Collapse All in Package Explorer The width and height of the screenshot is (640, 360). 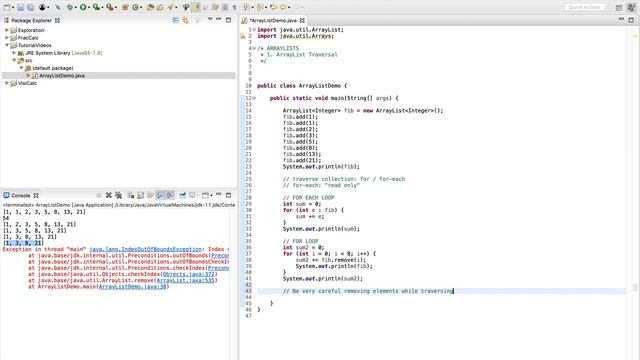(176, 20)
